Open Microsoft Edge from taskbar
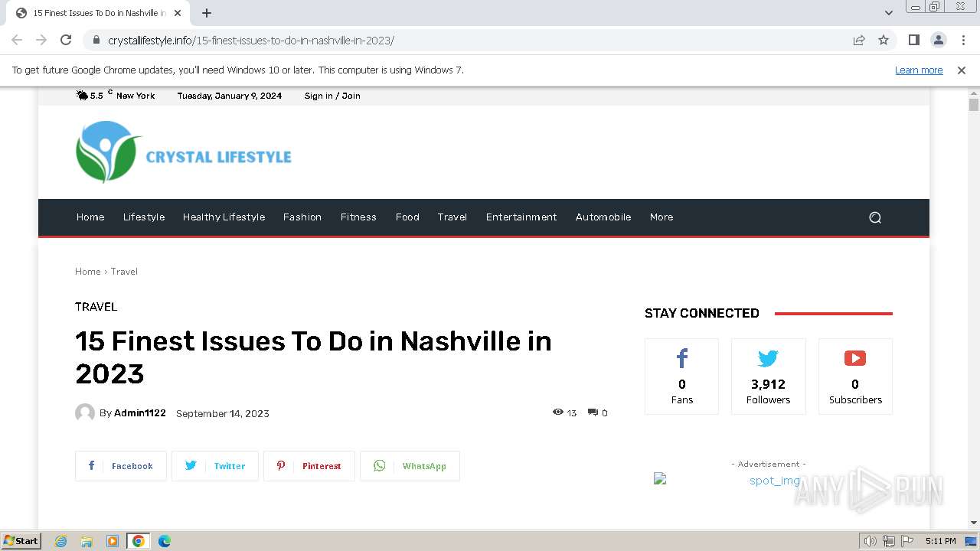Screen dimensions: 980x551 [x=164, y=541]
